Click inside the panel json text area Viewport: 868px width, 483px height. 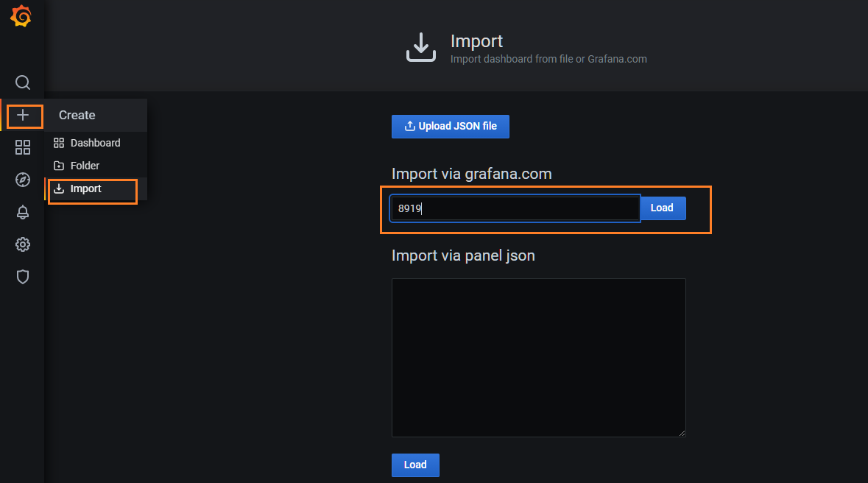(539, 358)
